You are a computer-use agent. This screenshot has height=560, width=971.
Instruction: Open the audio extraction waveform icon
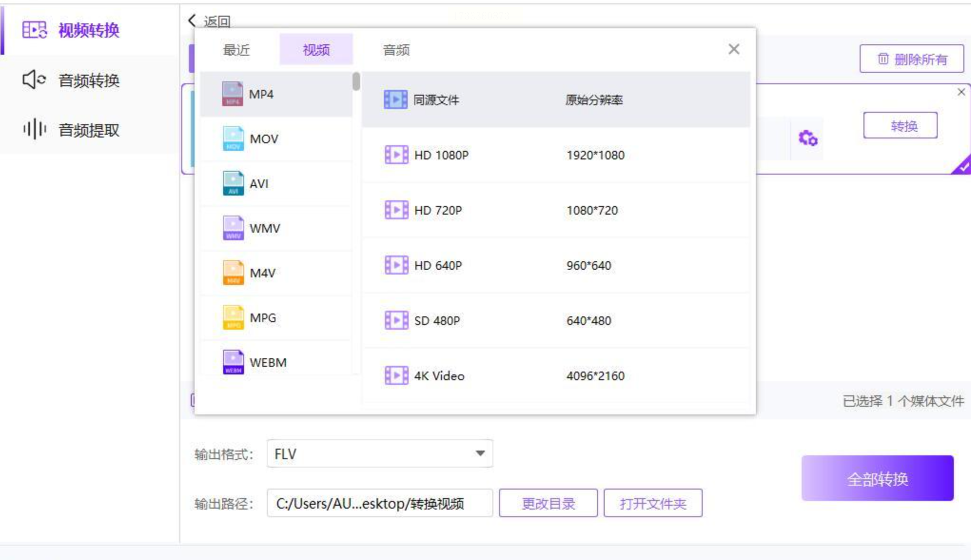(34, 129)
